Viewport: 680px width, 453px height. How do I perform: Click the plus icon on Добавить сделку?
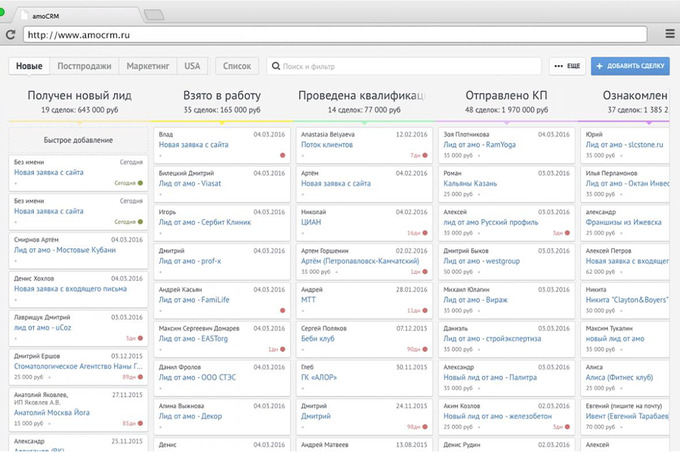[x=600, y=66]
